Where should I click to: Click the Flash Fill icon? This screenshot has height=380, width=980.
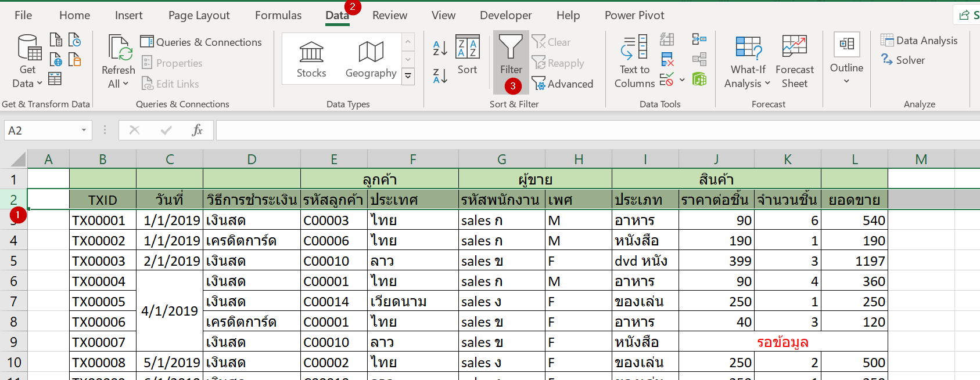(667, 39)
